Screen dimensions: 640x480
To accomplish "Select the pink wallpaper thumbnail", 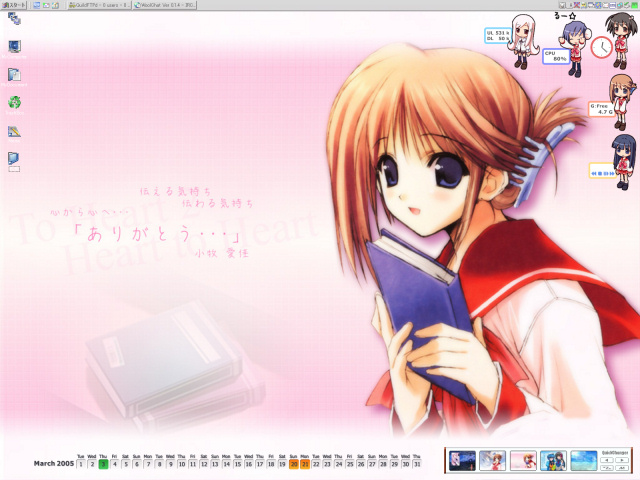I will (523, 460).
